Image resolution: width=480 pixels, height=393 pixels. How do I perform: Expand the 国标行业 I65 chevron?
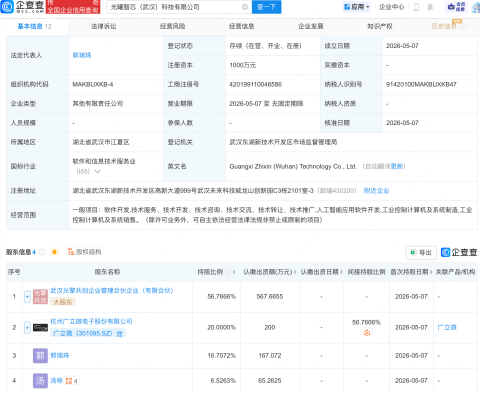(x=97, y=171)
